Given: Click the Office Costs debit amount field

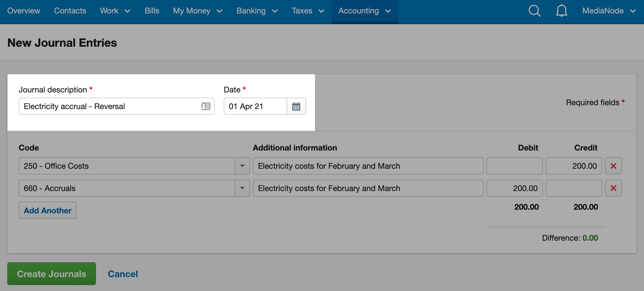Looking at the screenshot, I should click(514, 166).
